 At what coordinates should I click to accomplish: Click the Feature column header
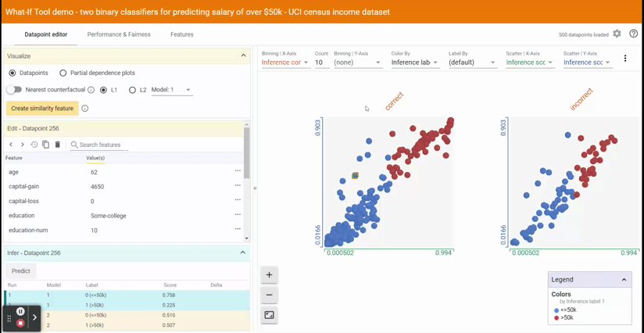tap(14, 158)
